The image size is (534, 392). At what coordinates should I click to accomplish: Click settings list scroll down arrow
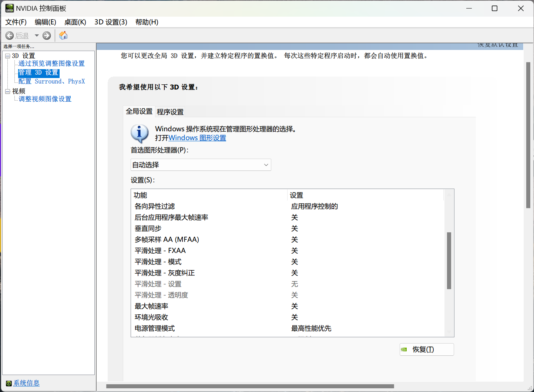449,332
